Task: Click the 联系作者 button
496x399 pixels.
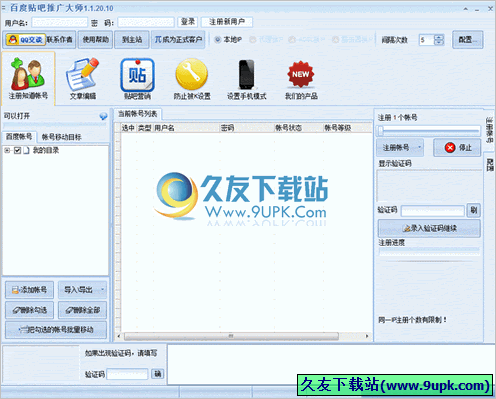Action: (x=60, y=40)
